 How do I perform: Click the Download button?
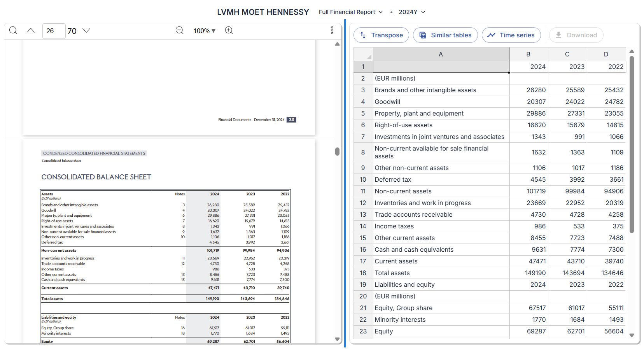(x=576, y=35)
